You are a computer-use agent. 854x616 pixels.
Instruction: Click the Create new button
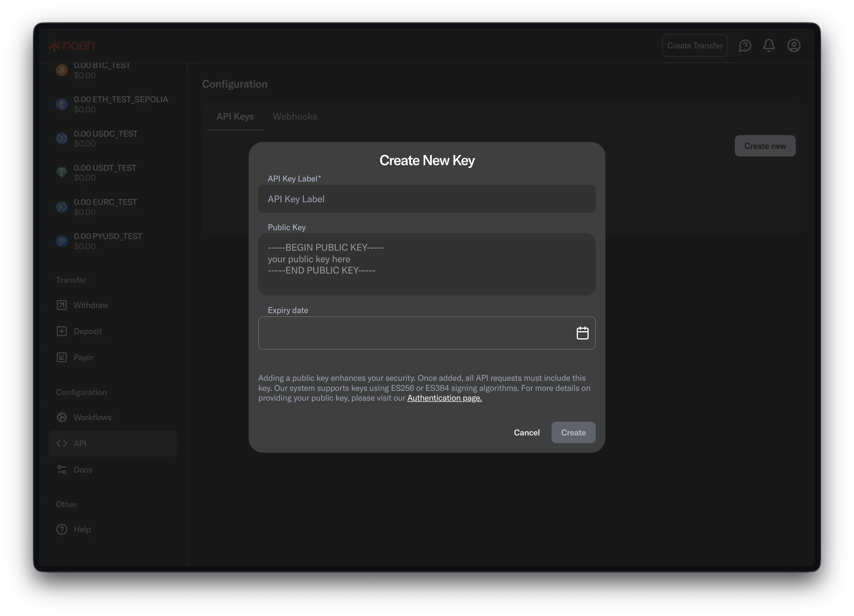(765, 146)
